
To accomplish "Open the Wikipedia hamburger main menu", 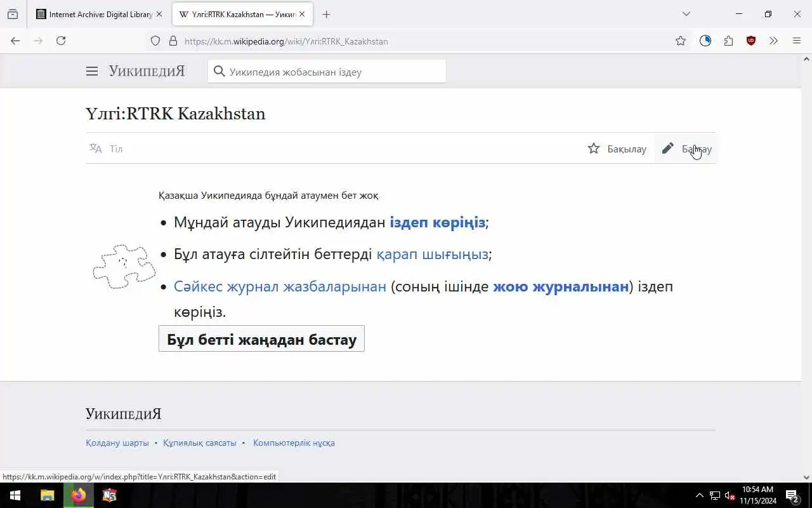I will click(92, 71).
